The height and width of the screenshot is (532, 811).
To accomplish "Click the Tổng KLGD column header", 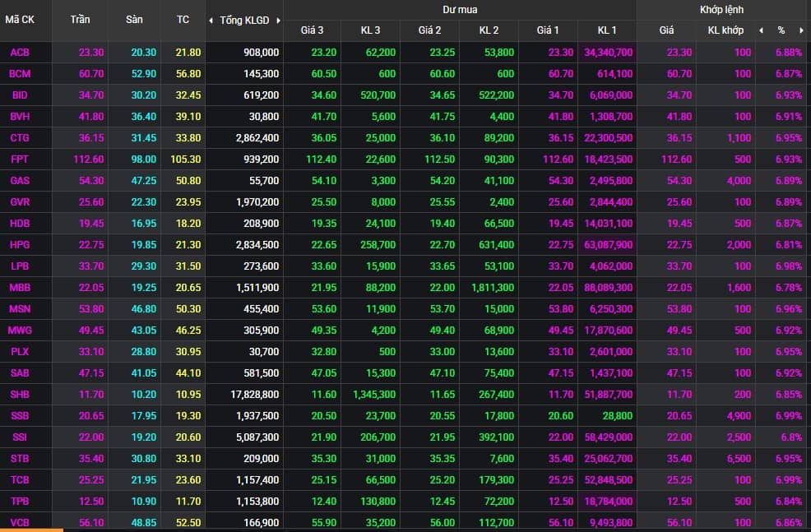I will (x=244, y=21).
